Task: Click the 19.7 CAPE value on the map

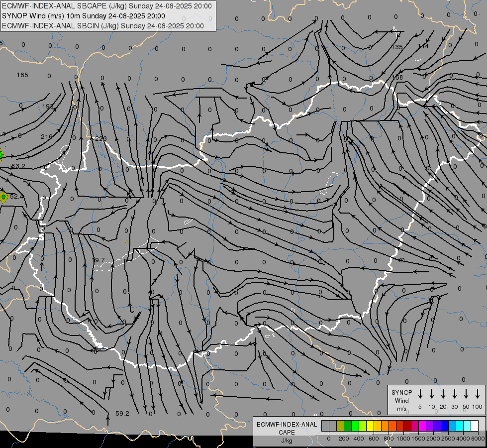Action: pyautogui.click(x=98, y=260)
